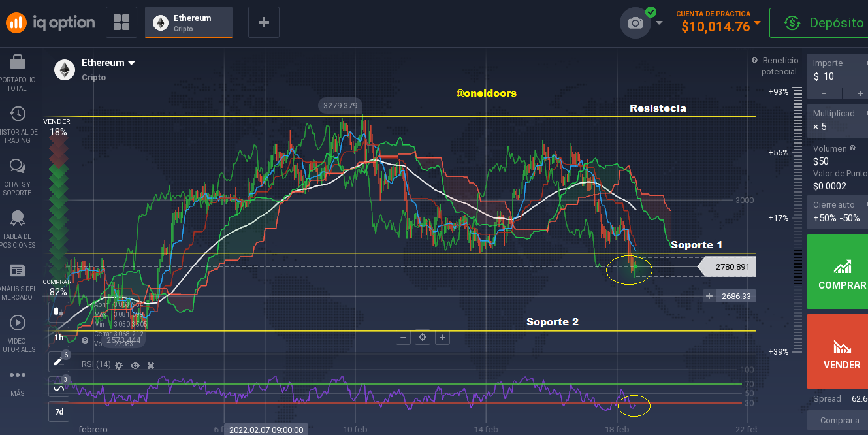Click the 3279.379 high price label
This screenshot has width=868, height=435.
[340, 106]
